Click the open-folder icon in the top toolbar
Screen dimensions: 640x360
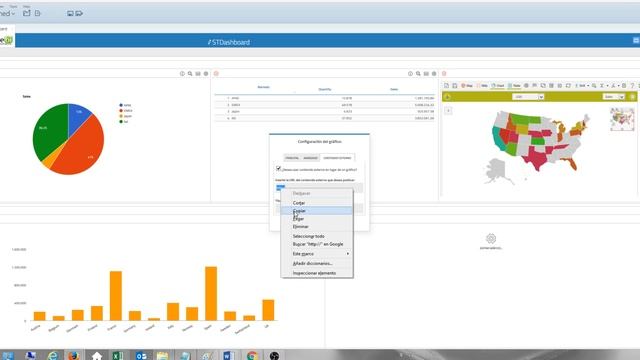(x=27, y=13)
